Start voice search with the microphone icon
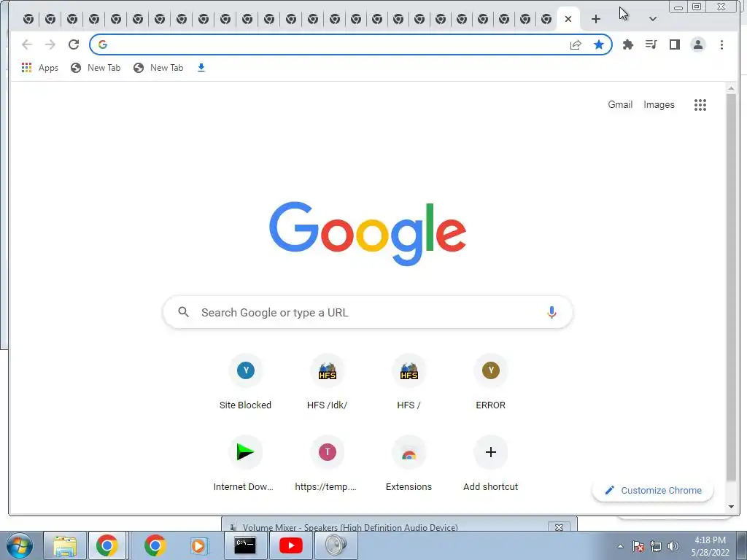747x560 pixels. click(x=551, y=312)
